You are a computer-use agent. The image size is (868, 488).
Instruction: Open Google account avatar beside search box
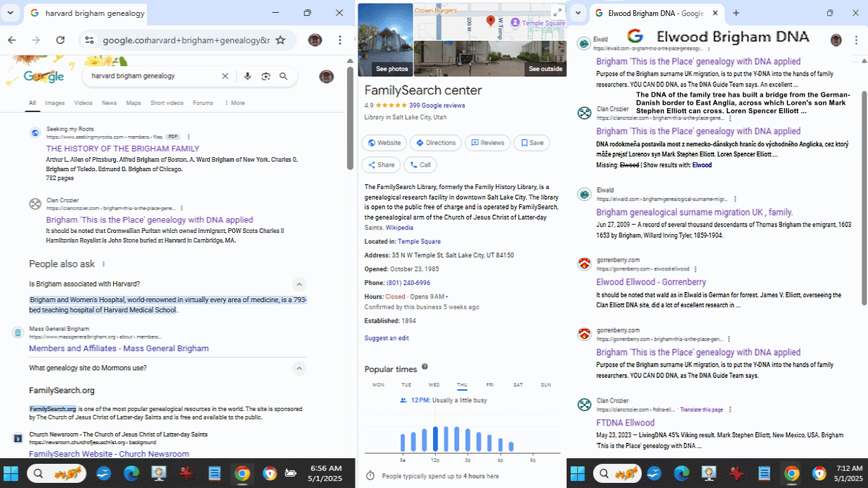point(326,76)
